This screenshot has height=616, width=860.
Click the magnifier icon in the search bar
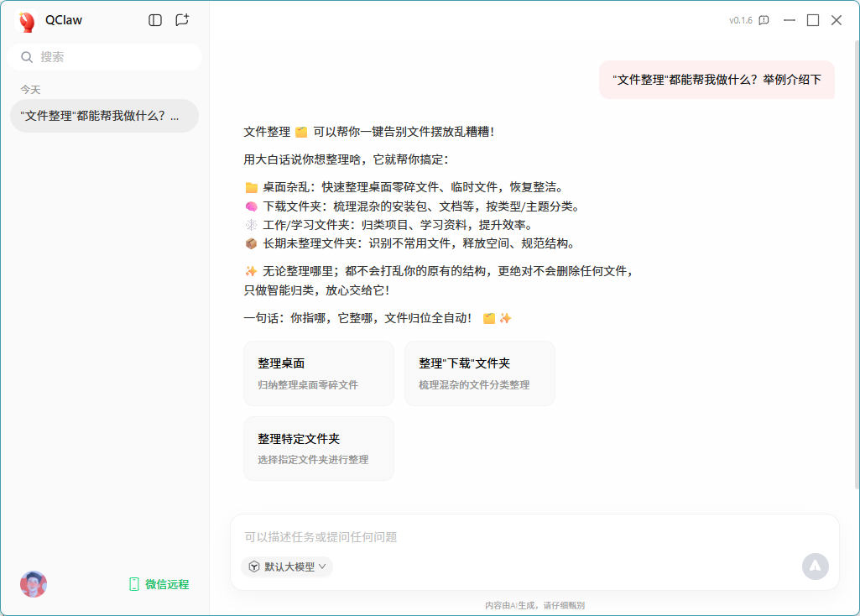28,57
